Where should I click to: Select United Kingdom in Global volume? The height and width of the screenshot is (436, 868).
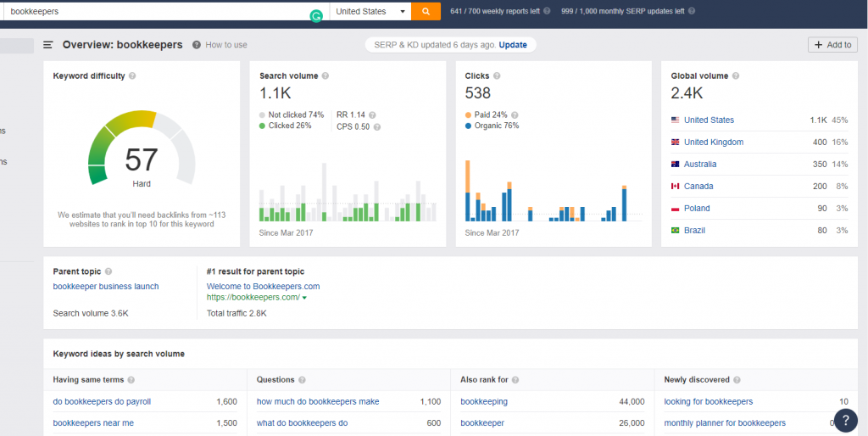pos(714,142)
